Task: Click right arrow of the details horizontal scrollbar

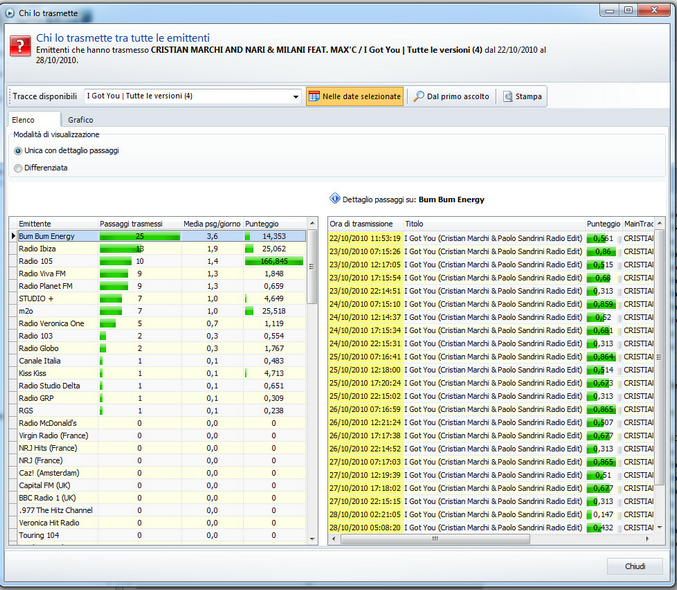Action: tap(647, 539)
